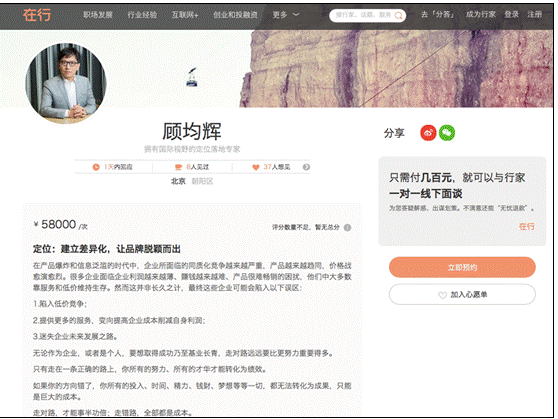Expand the stats row arrow
558x419 pixels.
tap(306, 167)
